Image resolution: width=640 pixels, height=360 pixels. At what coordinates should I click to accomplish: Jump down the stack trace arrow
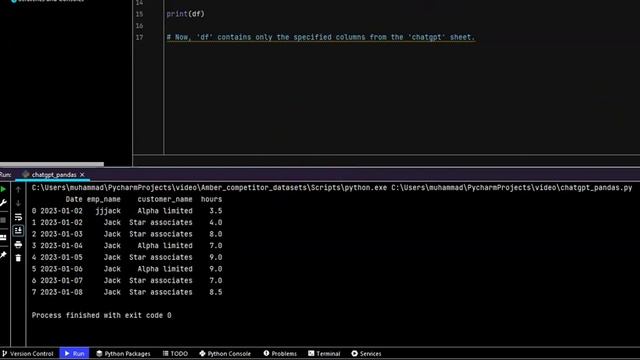[18, 203]
